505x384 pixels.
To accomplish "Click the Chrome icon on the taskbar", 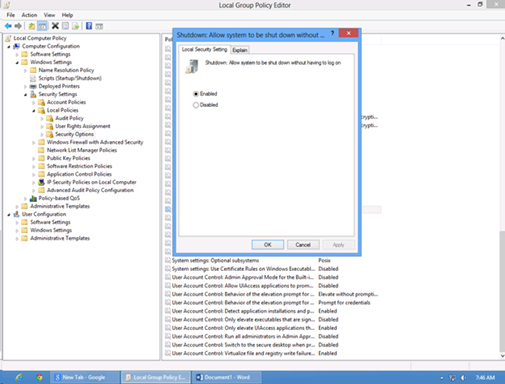I will (x=39, y=377).
